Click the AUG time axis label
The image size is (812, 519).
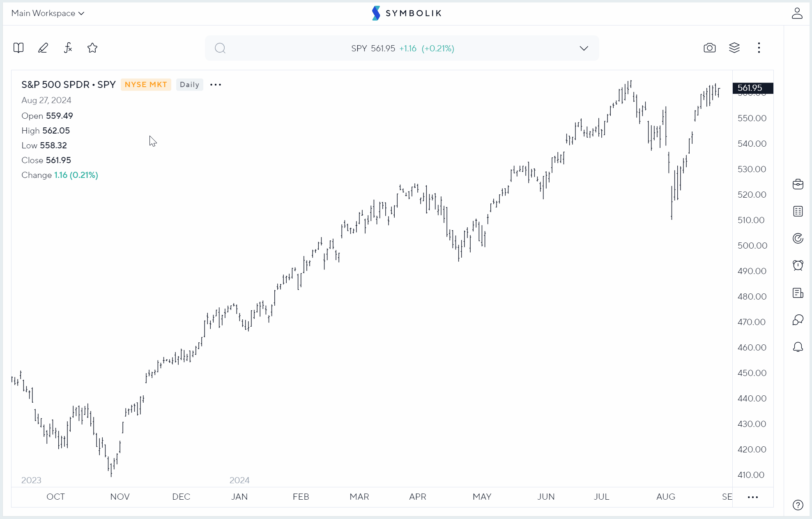665,497
